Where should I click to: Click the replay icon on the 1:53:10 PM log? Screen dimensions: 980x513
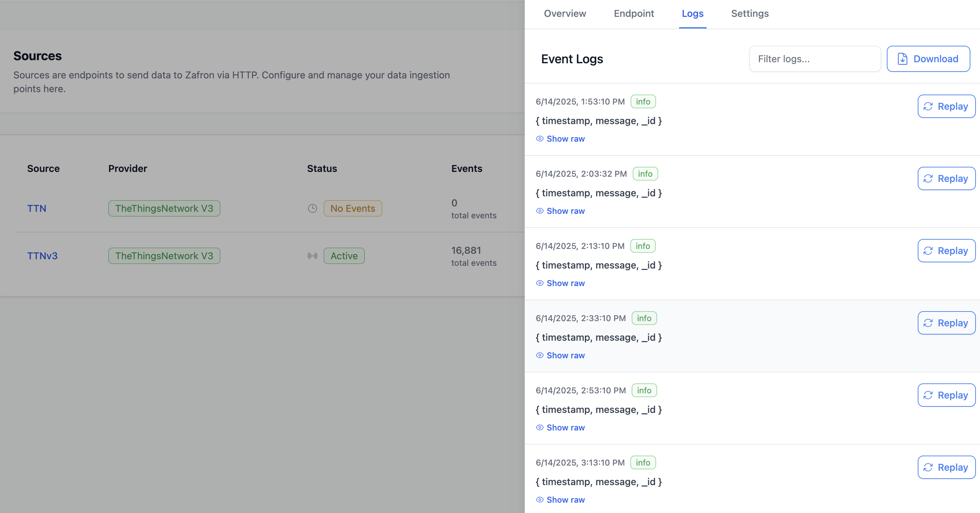pos(928,107)
